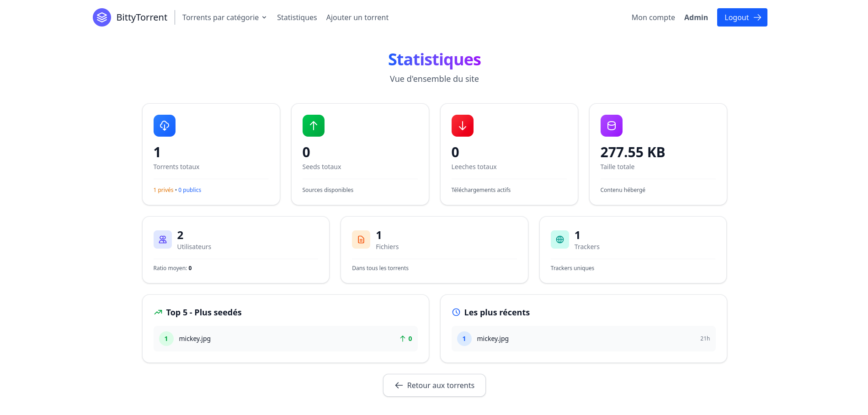Click the '1 privés' text

(x=164, y=190)
